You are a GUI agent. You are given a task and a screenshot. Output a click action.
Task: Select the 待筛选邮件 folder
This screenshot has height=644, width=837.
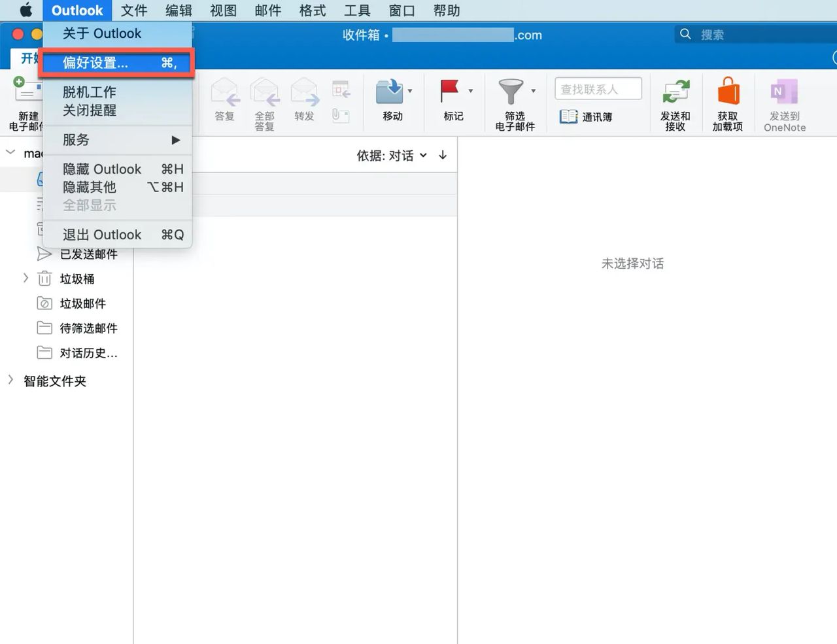[x=77, y=328]
